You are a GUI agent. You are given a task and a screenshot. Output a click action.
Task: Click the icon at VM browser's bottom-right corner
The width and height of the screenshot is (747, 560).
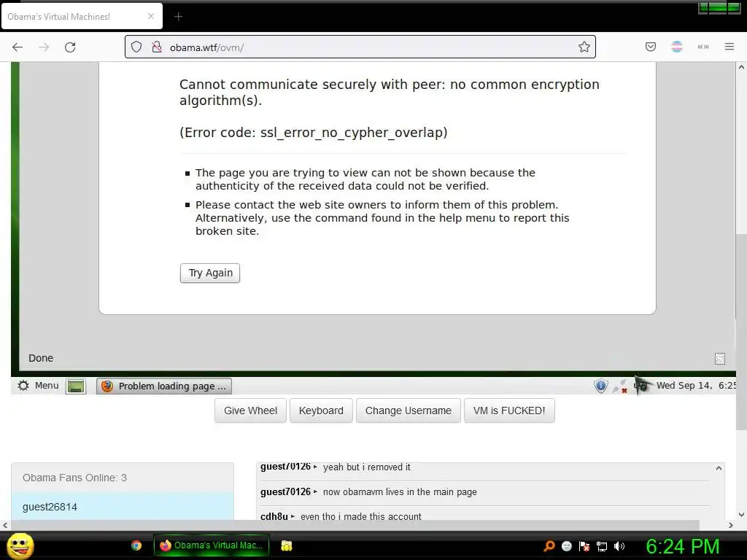pyautogui.click(x=720, y=359)
